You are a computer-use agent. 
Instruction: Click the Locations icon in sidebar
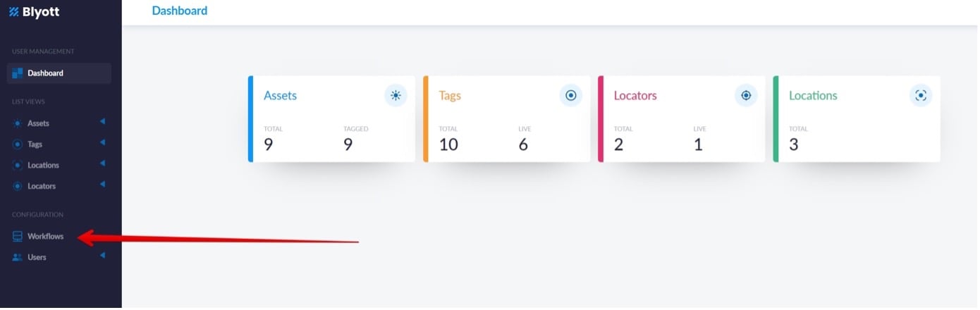pyautogui.click(x=18, y=166)
